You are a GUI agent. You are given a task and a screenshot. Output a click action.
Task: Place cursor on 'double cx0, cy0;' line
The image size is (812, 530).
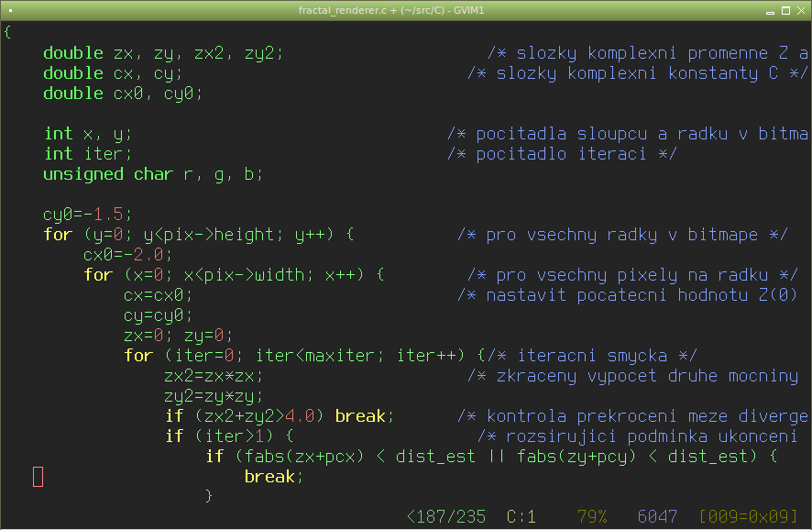pos(123,94)
